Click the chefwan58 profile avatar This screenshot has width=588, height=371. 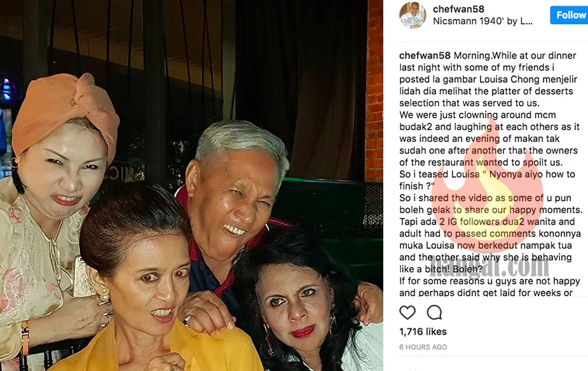click(413, 15)
